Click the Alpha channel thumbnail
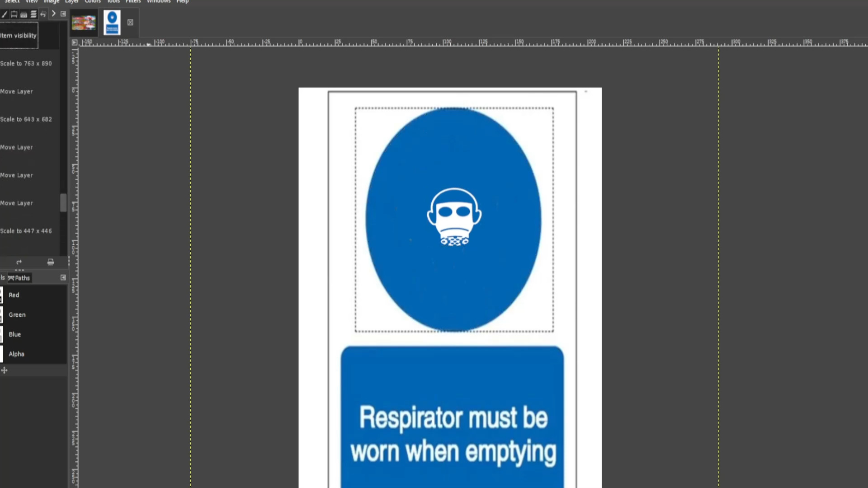This screenshot has height=488, width=868. click(x=1, y=354)
